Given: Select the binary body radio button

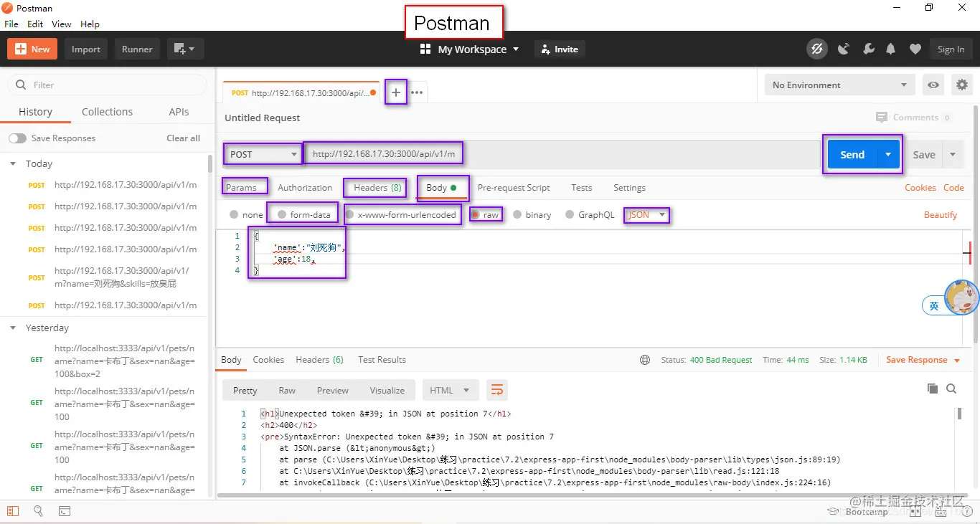Looking at the screenshot, I should [x=518, y=214].
